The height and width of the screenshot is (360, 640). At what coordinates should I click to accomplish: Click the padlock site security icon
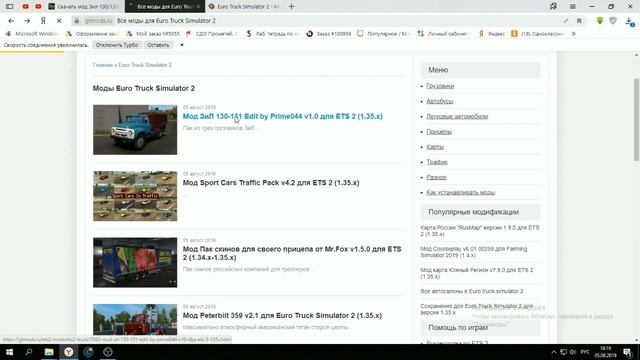(76, 20)
